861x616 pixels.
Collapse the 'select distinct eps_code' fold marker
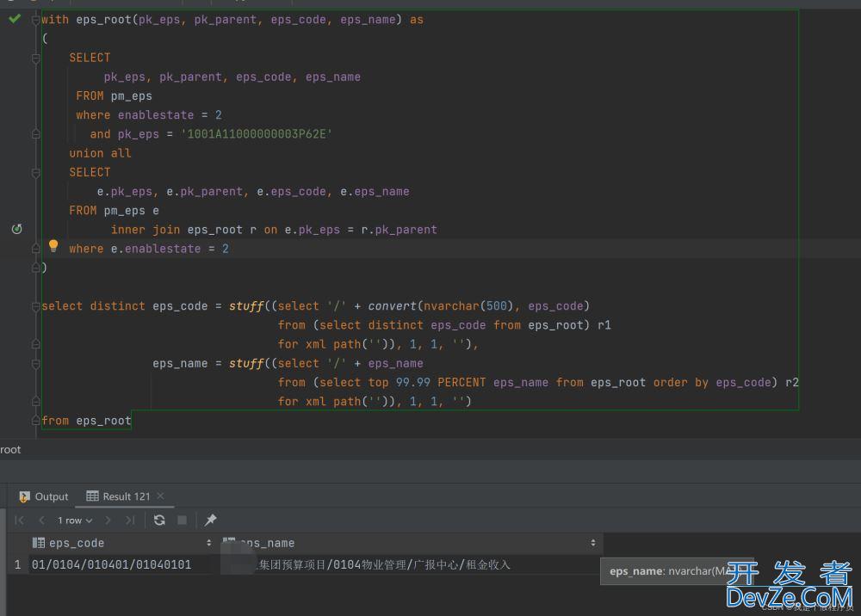pyautogui.click(x=35, y=306)
